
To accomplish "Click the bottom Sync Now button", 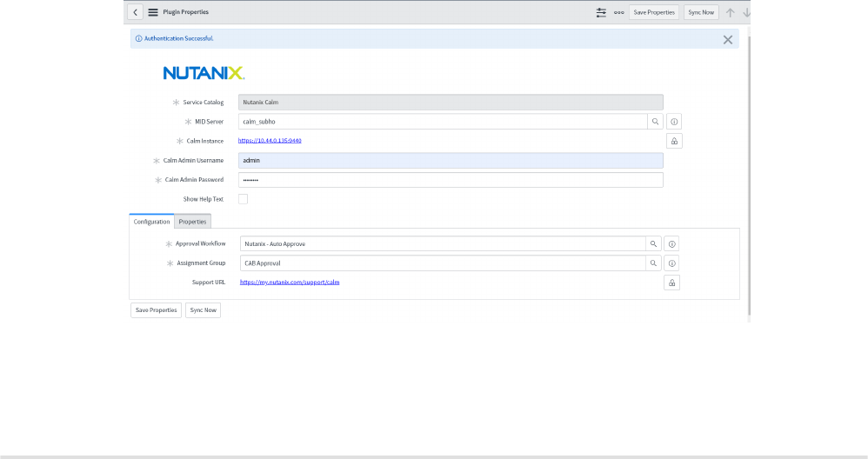I will [204, 310].
